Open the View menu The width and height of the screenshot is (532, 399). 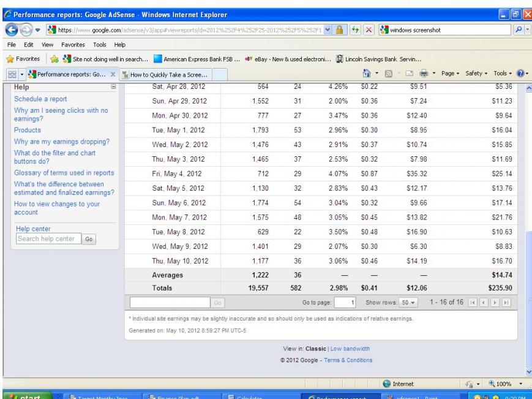48,45
